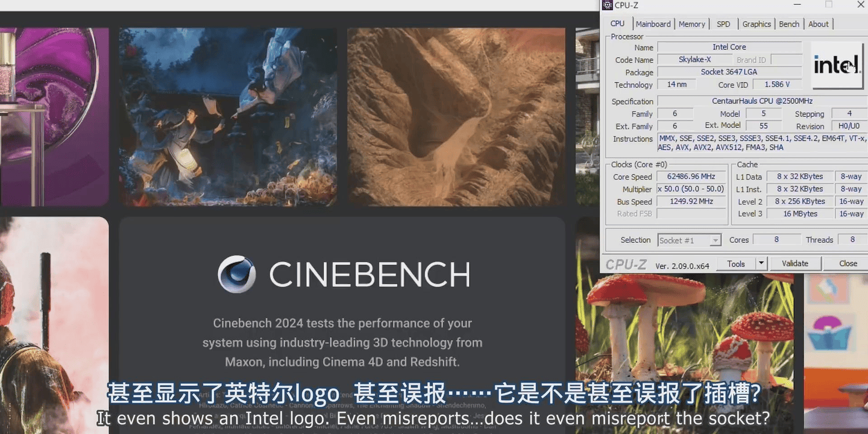
Task: Click the night scene with lantern thumbnail
Action: coord(227,117)
